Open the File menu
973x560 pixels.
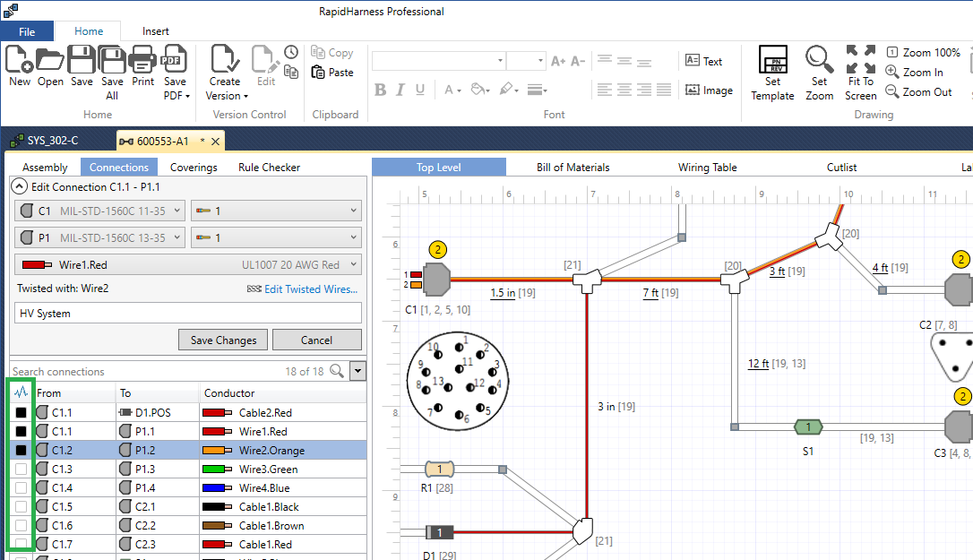click(27, 31)
